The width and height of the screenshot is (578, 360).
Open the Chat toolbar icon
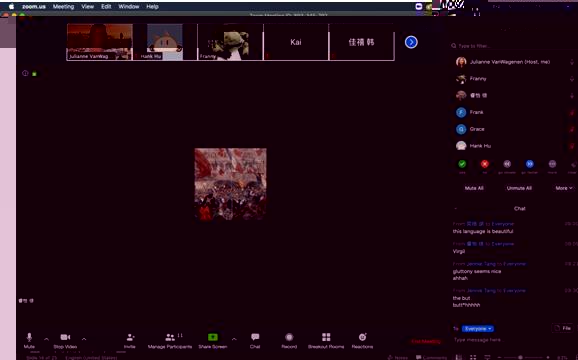click(x=255, y=337)
